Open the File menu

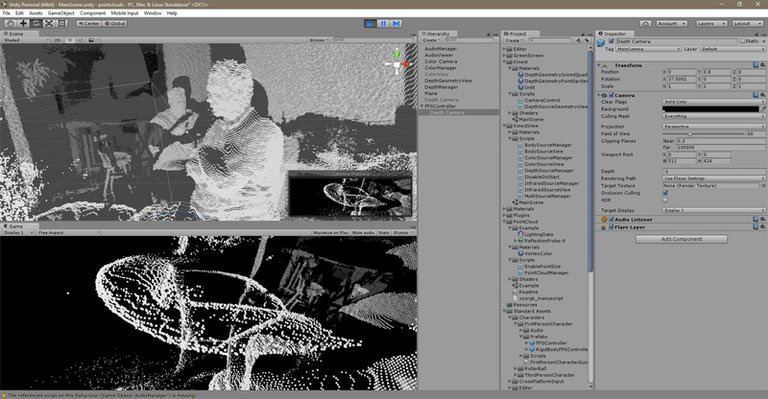(6, 13)
